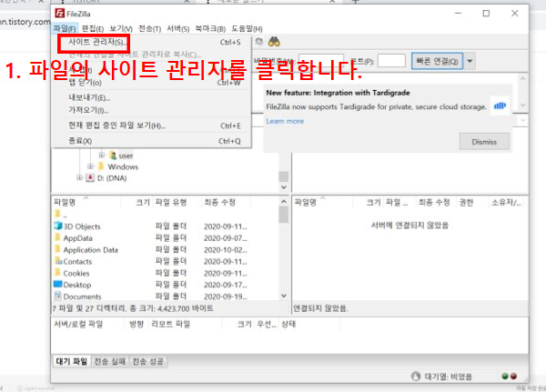Switch to the 대기 파일 queue tab
The image size is (546, 392).
72,361
